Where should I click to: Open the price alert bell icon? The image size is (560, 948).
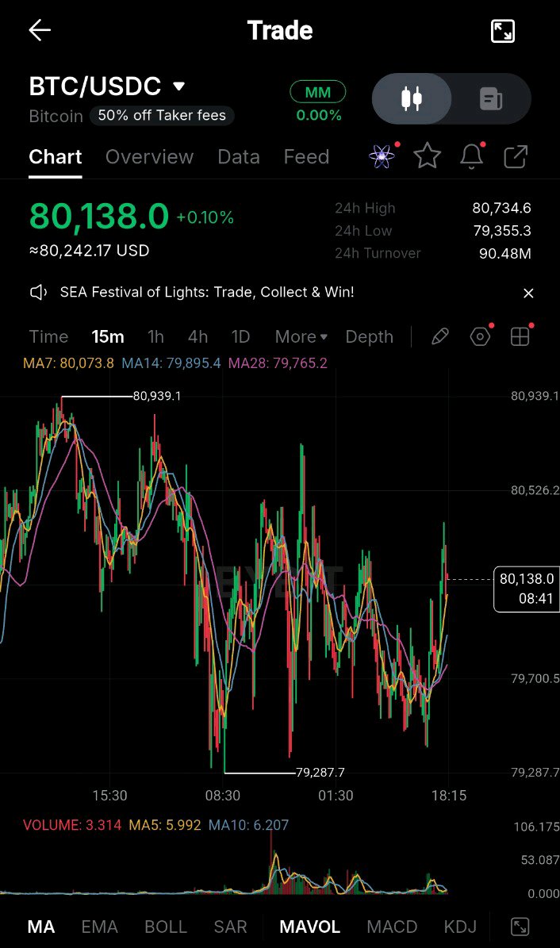click(472, 156)
